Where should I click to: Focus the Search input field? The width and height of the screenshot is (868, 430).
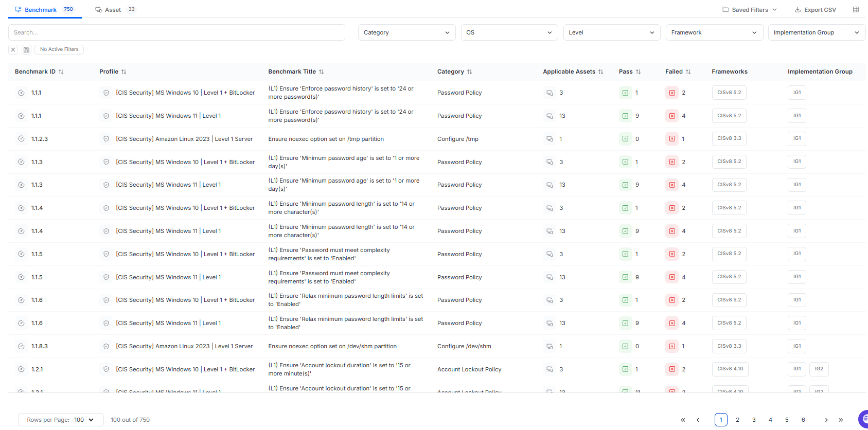[176, 32]
